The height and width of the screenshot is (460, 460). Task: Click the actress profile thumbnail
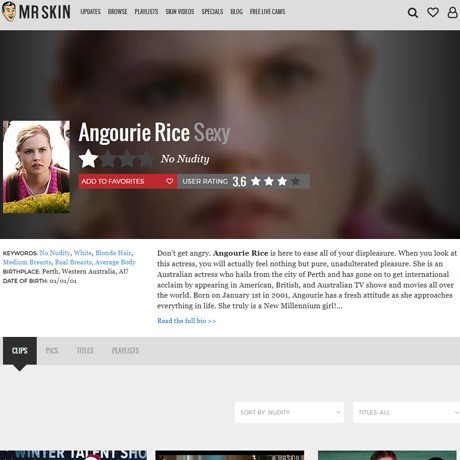[x=36, y=167]
